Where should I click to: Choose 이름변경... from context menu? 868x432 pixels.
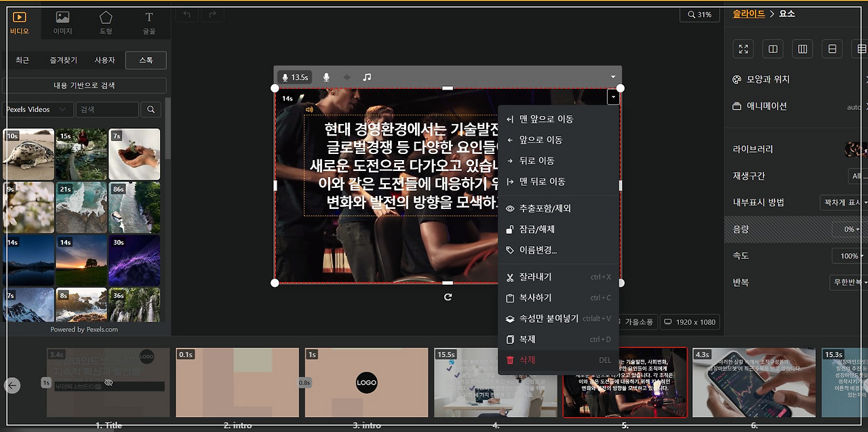pyautogui.click(x=559, y=250)
